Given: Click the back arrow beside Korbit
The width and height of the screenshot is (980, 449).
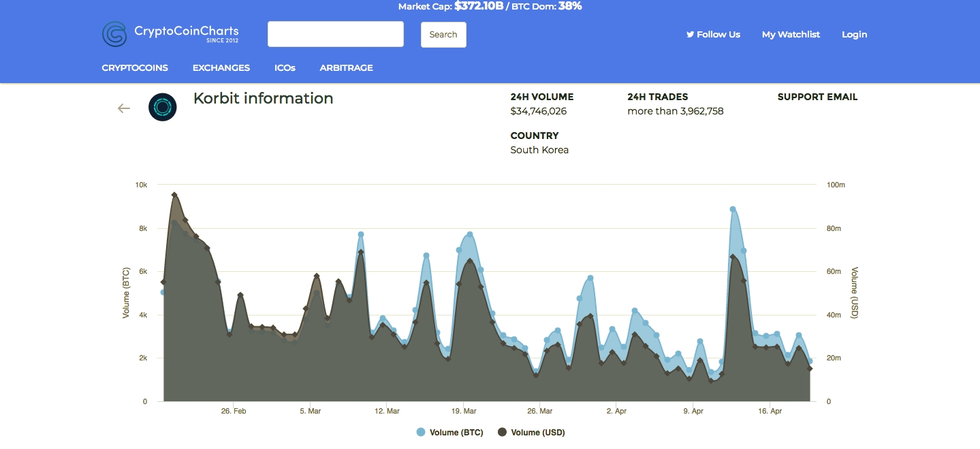Looking at the screenshot, I should coord(123,108).
